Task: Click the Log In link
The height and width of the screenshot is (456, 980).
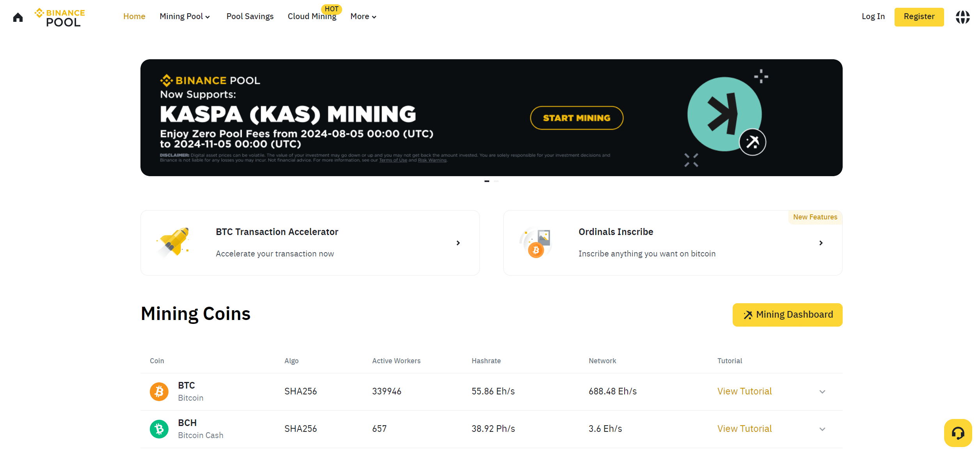Action: click(x=873, y=16)
